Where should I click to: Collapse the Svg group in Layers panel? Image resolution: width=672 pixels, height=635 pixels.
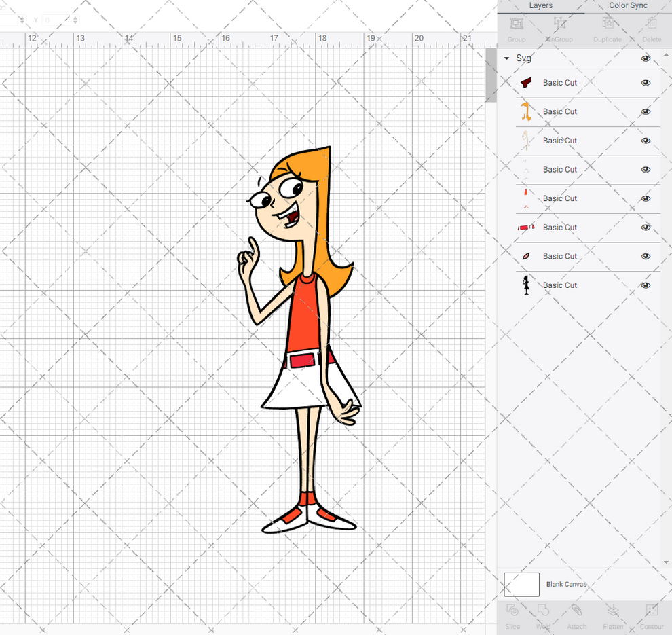[506, 58]
